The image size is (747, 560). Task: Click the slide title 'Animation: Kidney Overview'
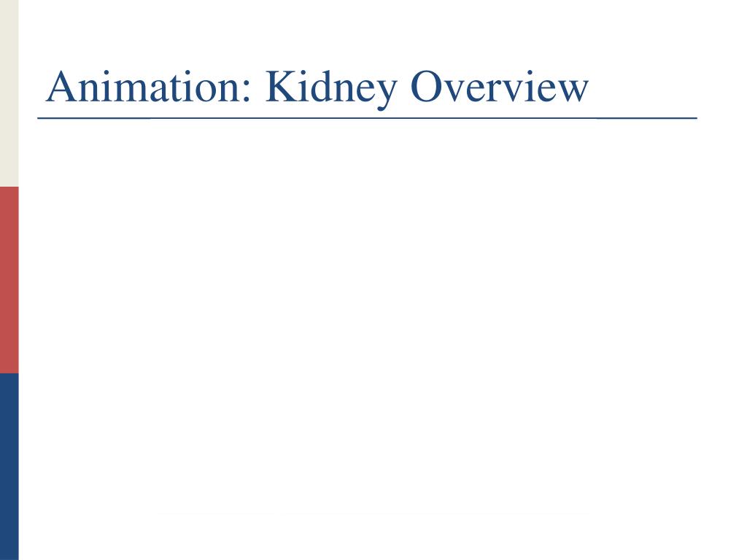(317, 88)
